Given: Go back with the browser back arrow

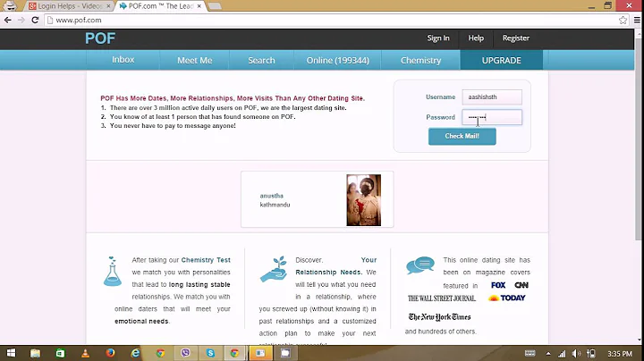Looking at the screenshot, I should point(8,20).
